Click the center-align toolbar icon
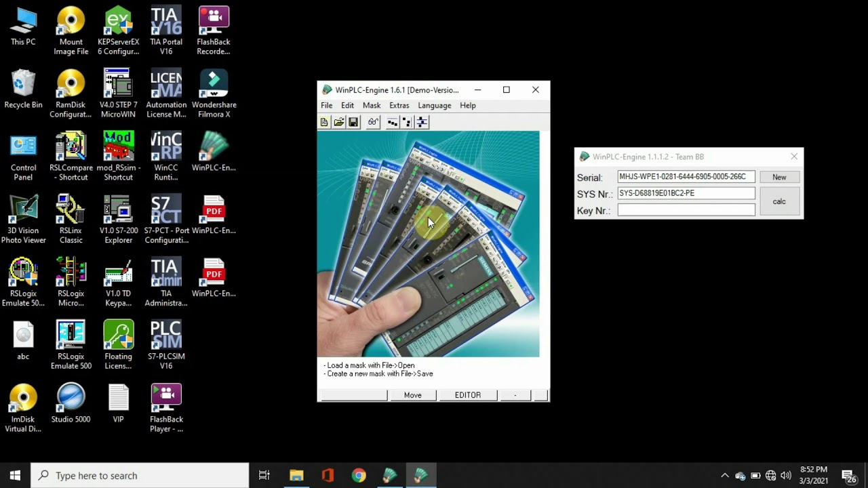 (x=422, y=122)
